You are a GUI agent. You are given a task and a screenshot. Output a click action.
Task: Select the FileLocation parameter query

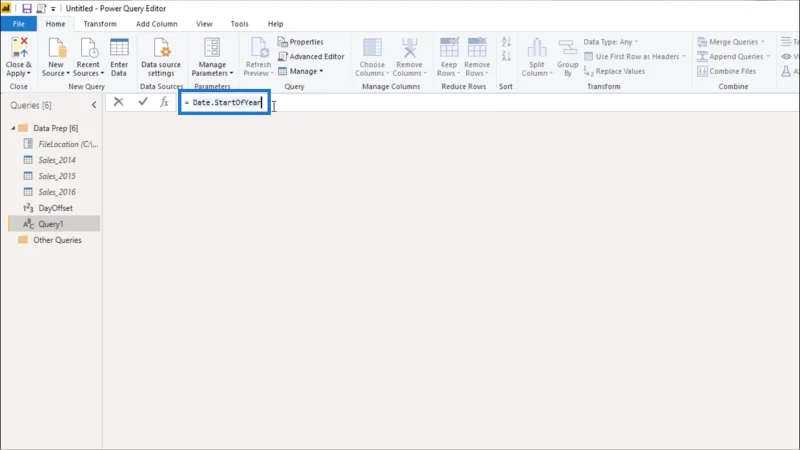coord(61,144)
